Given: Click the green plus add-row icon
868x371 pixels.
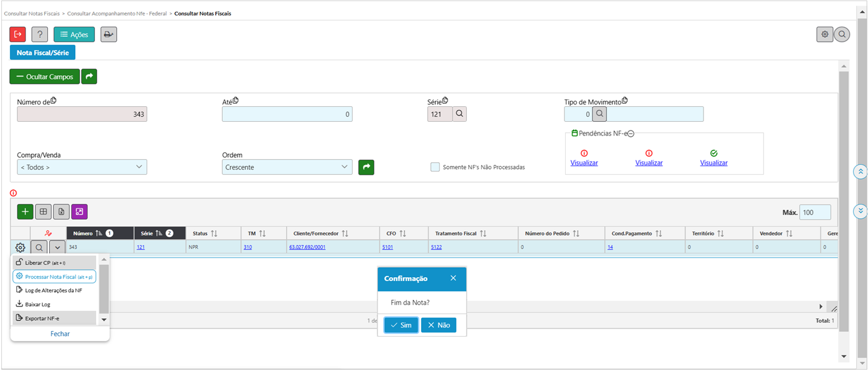Looking at the screenshot, I should click(25, 212).
